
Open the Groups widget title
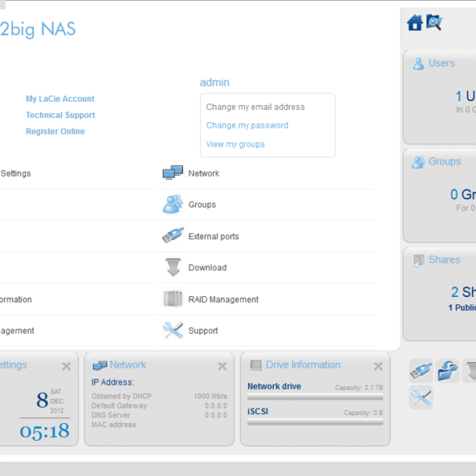(x=445, y=161)
